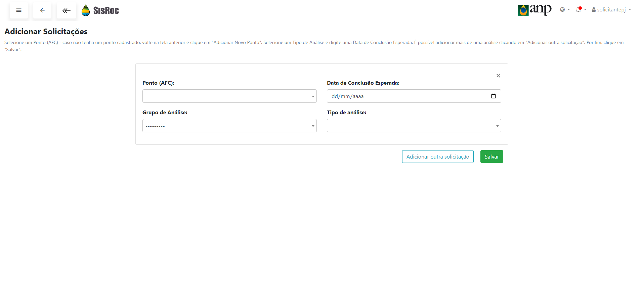Expand the Grupo de Análise dropdown
644x305 pixels.
tap(229, 126)
